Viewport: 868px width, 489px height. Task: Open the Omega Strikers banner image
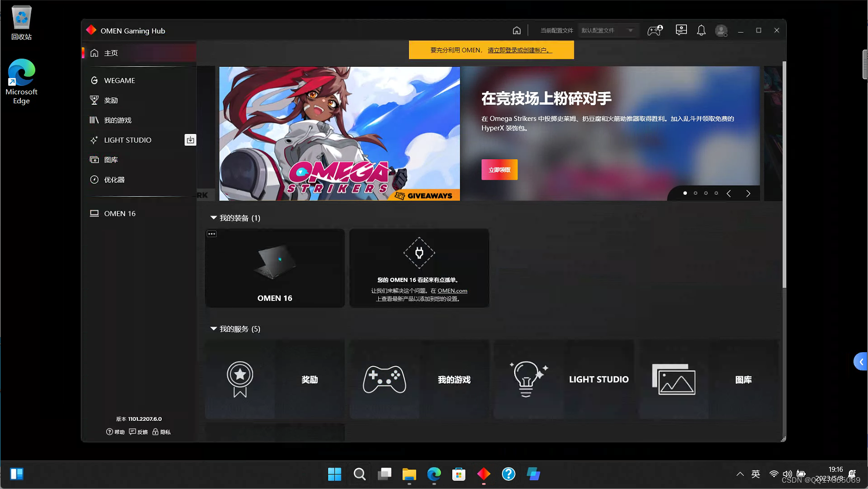[339, 133]
